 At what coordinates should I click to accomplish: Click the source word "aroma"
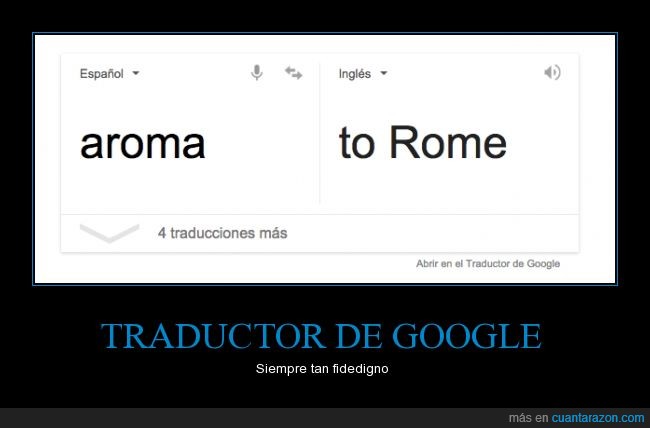tap(143, 144)
